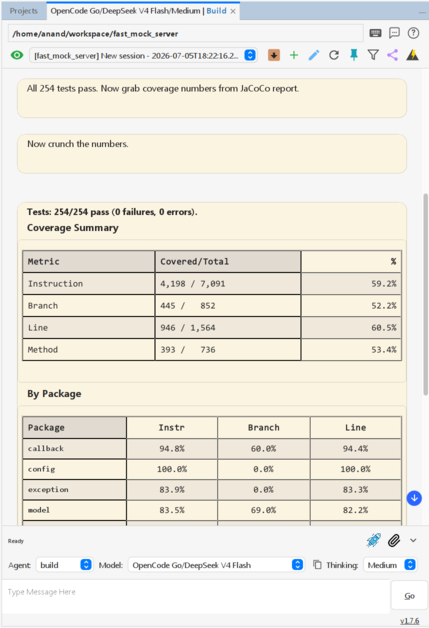Add a new session with green plus
The width and height of the screenshot is (429, 628).
(x=294, y=55)
